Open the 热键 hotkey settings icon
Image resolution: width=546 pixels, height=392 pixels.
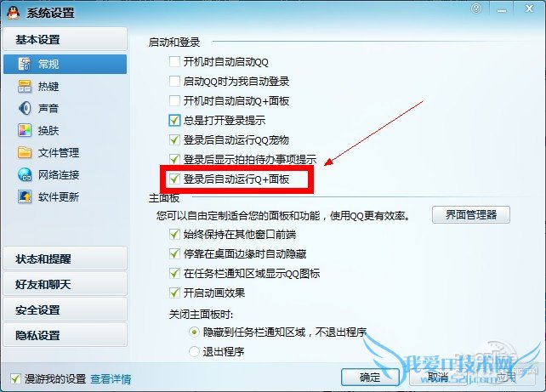(x=25, y=87)
